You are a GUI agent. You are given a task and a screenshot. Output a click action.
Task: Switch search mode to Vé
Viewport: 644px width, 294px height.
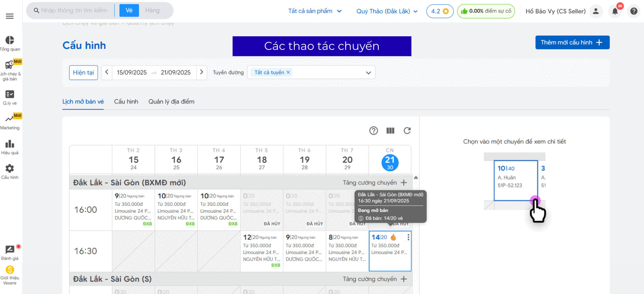point(129,11)
